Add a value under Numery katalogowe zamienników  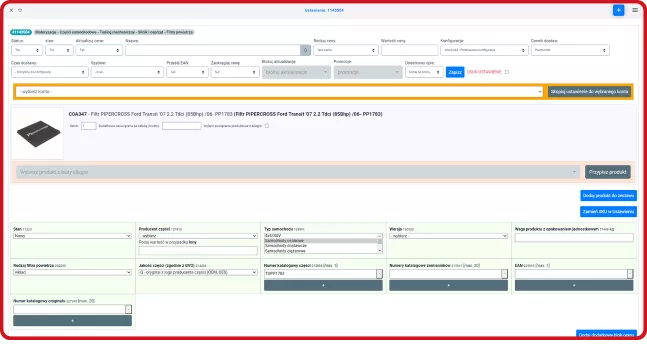[x=448, y=285]
